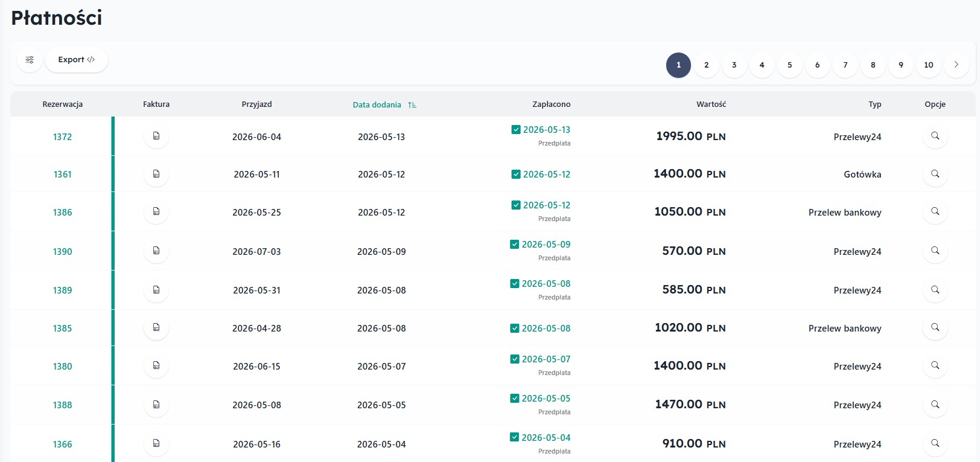View details magnifier for reservation 1386
Viewport: 980px width, 462px height.
935,211
